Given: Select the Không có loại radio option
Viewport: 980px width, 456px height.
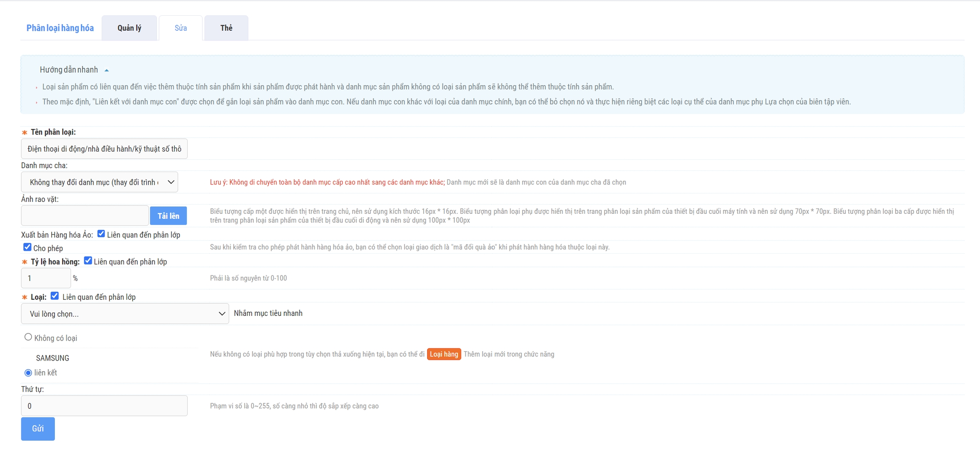Looking at the screenshot, I should point(28,337).
